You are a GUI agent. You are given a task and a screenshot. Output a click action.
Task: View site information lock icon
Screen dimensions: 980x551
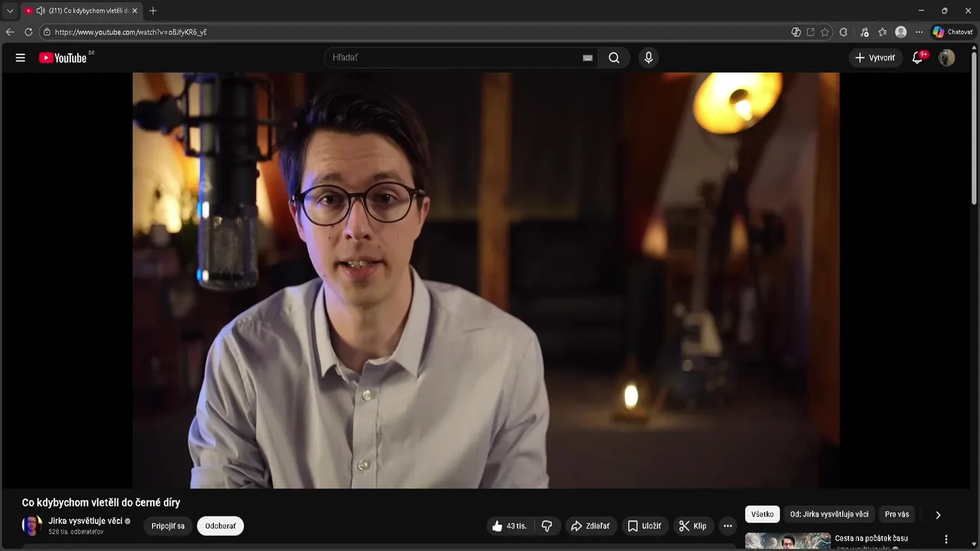coord(47,32)
